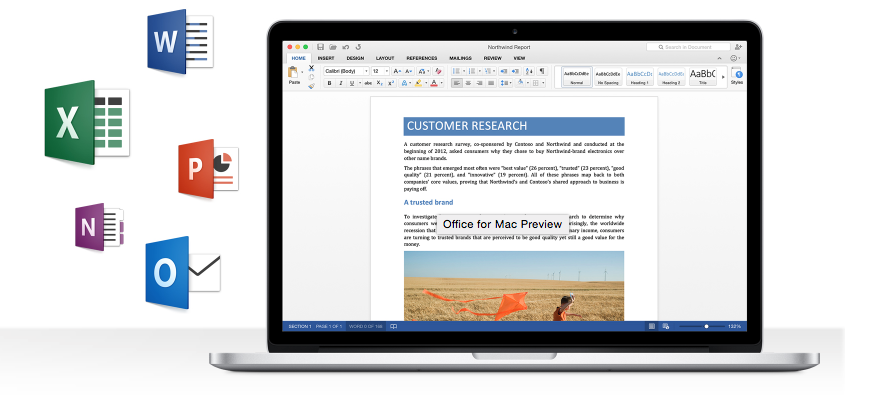Select Align Right paragraph alignment
869x404 pixels.
click(x=479, y=83)
